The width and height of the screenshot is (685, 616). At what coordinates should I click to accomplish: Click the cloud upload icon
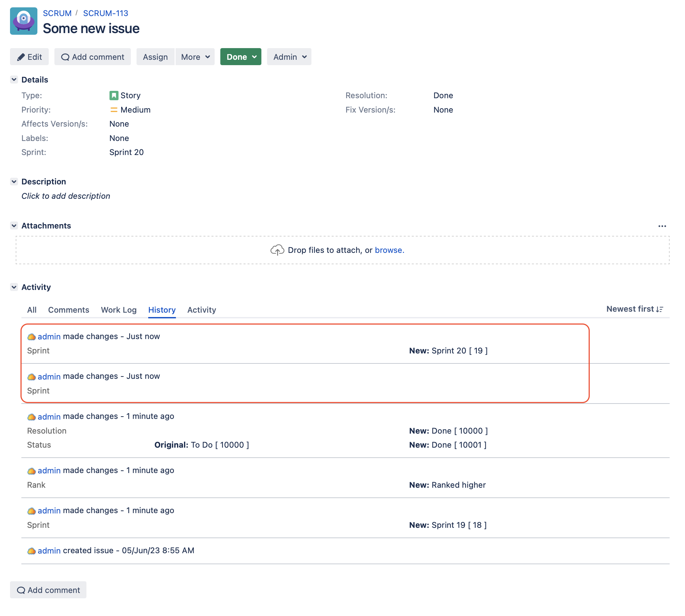(277, 250)
